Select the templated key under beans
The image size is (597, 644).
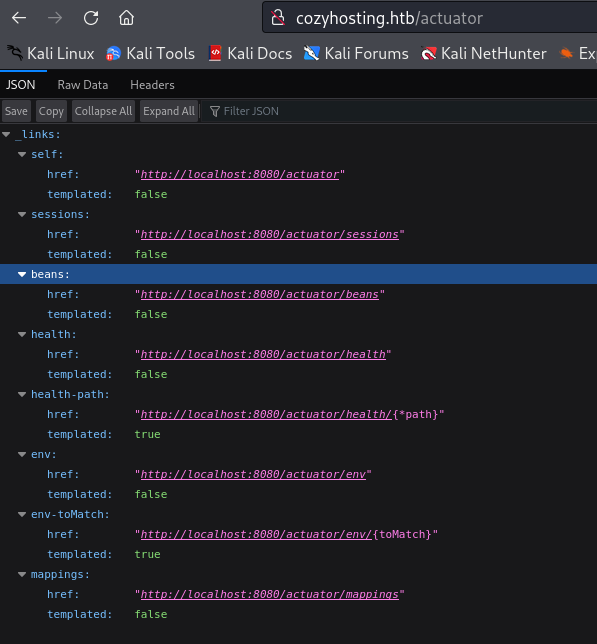(x=79, y=314)
